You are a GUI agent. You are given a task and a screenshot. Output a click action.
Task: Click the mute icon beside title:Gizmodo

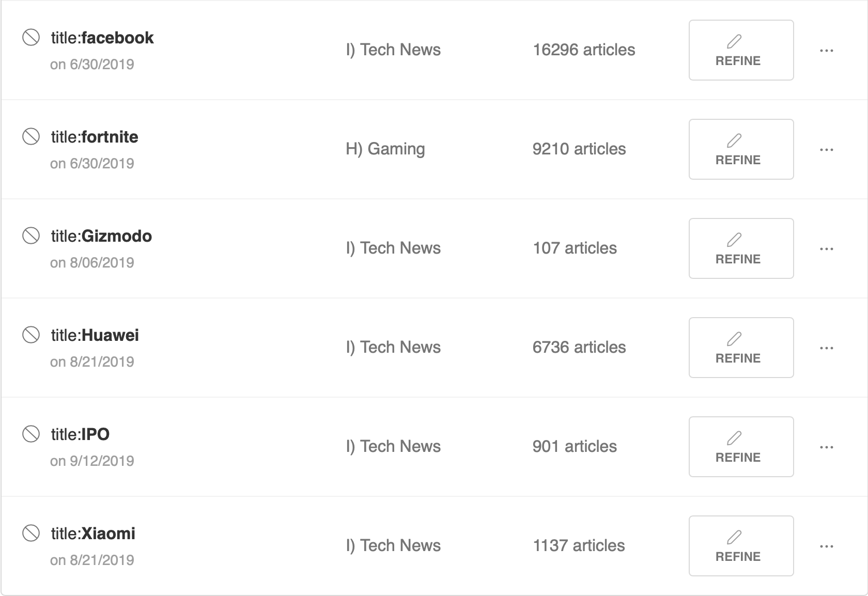pos(31,236)
